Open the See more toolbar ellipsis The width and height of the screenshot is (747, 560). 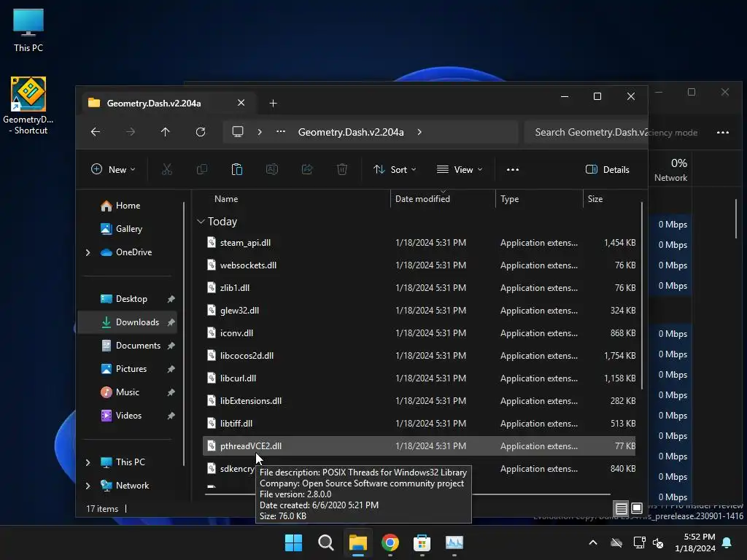coord(513,169)
